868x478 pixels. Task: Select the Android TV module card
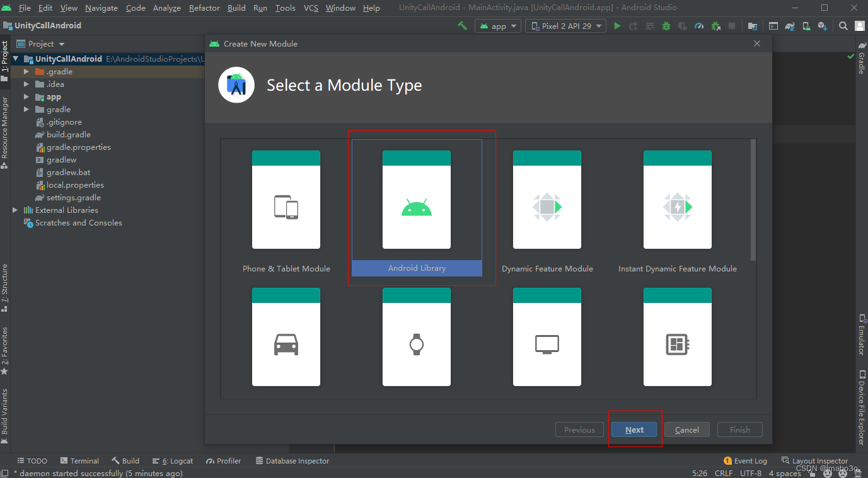pyautogui.click(x=547, y=337)
